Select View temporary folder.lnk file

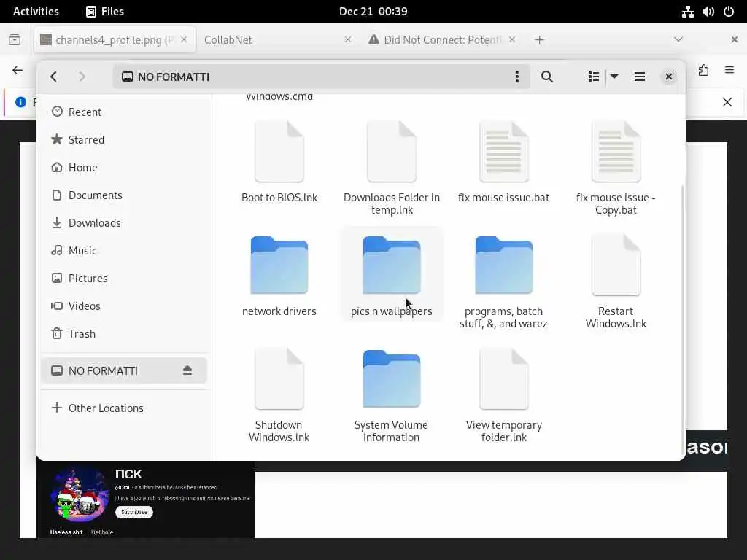click(503, 395)
